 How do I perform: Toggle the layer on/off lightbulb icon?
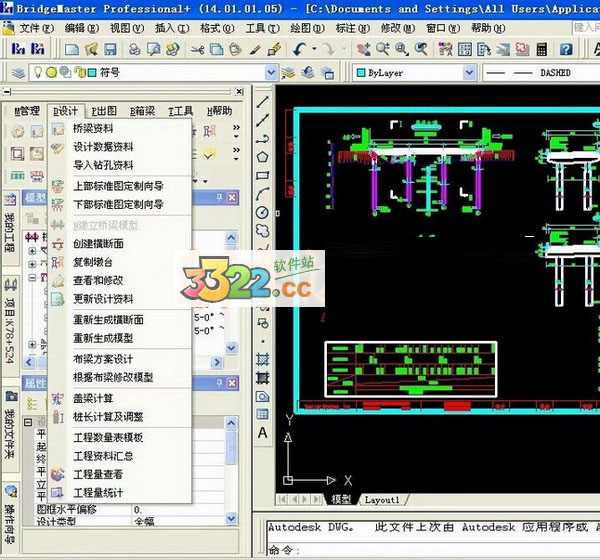[38, 72]
